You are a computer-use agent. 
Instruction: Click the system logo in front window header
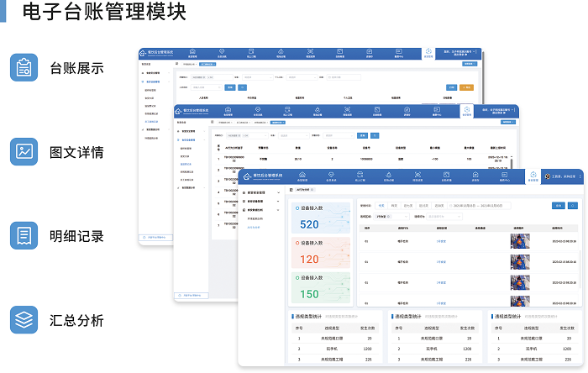246,176
